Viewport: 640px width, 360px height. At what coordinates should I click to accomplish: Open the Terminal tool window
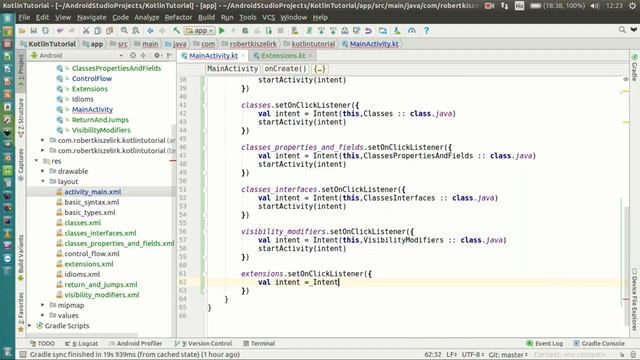[x=259, y=344]
